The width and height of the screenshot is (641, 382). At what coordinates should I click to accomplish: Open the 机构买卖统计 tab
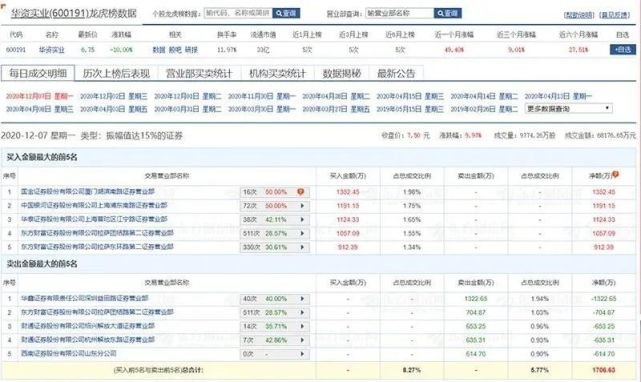(x=278, y=73)
